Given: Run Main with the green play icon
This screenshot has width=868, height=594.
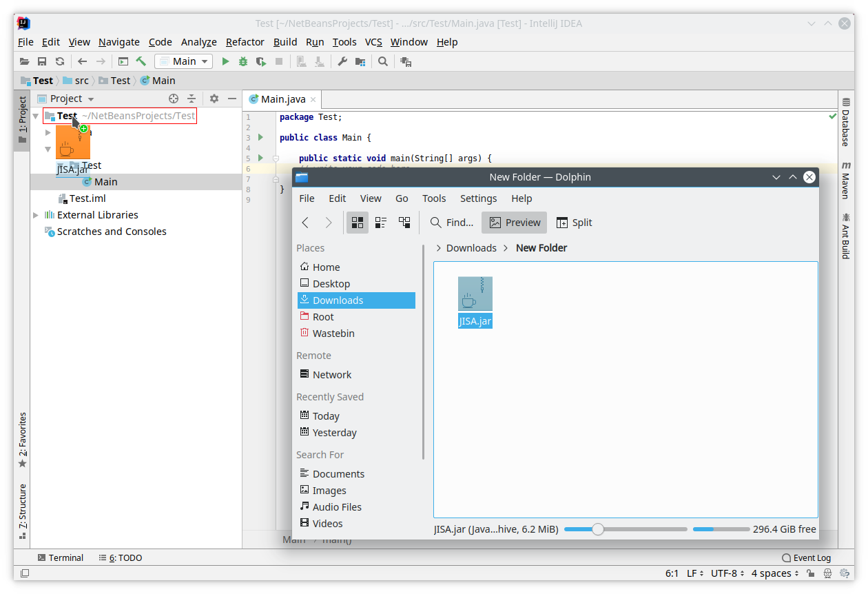Looking at the screenshot, I should tap(225, 61).
